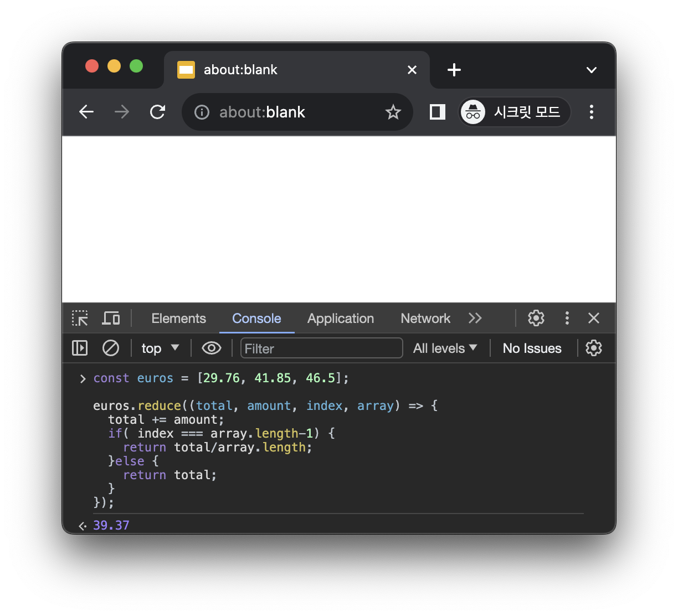This screenshot has width=678, height=616.
Task: Close the about:blank tab
Action: tap(412, 70)
